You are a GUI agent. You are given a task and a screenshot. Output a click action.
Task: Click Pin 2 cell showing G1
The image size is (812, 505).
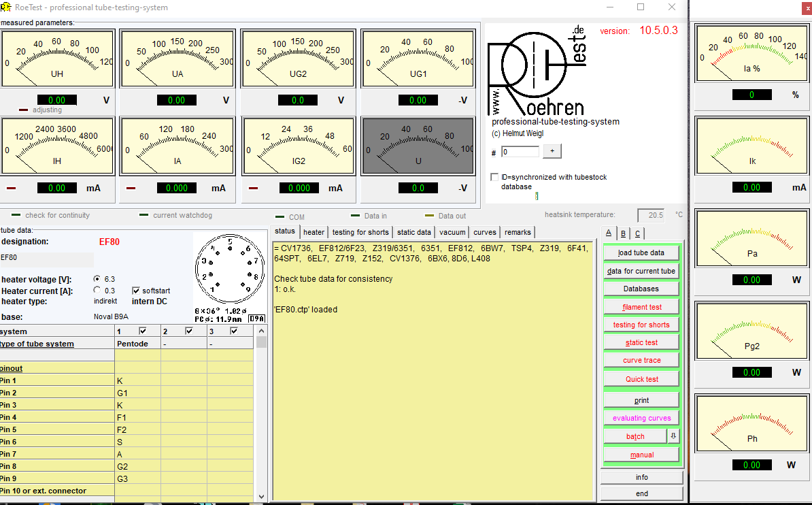point(138,393)
